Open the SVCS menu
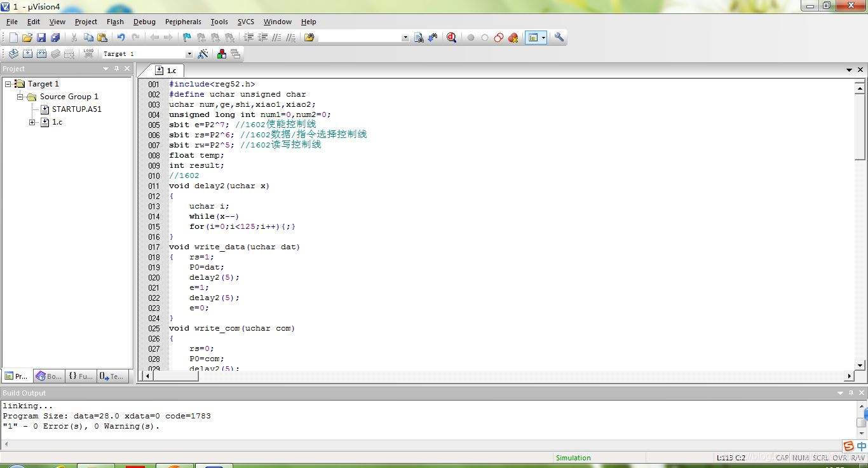868x468 pixels. pyautogui.click(x=245, y=22)
